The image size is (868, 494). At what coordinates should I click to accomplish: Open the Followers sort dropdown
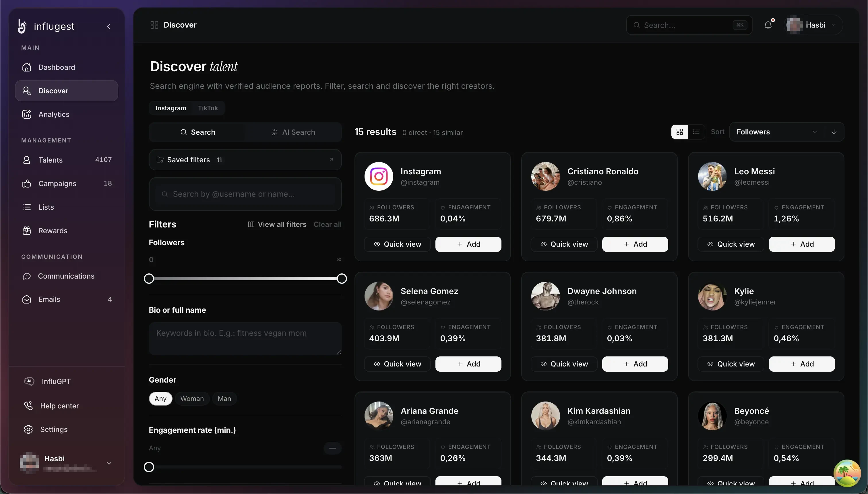(777, 132)
